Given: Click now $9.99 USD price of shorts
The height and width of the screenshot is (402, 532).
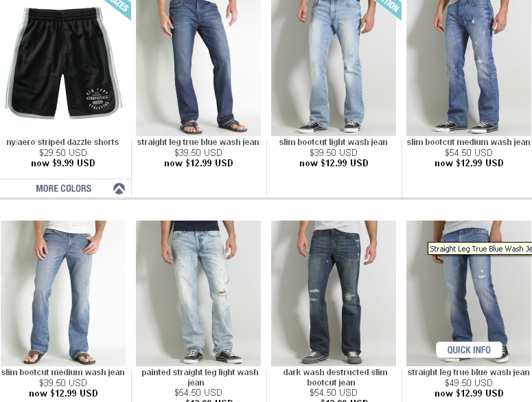Looking at the screenshot, I should point(63,163).
